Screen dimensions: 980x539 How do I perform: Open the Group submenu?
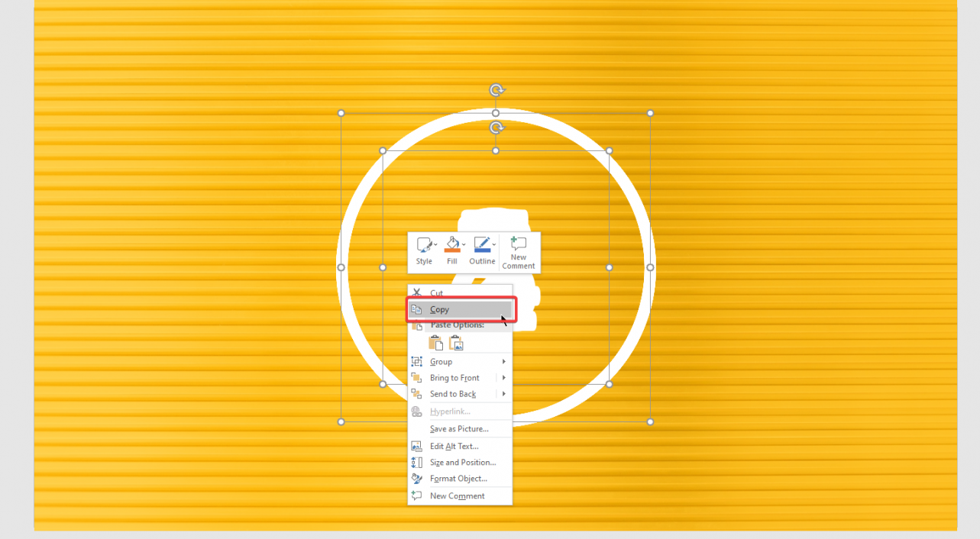(x=460, y=362)
